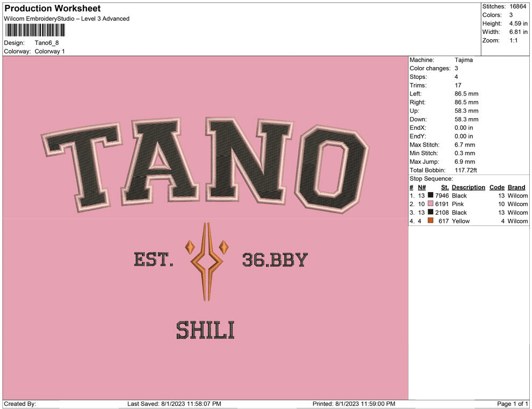Click the 'Created By:' footer label

coord(20,404)
